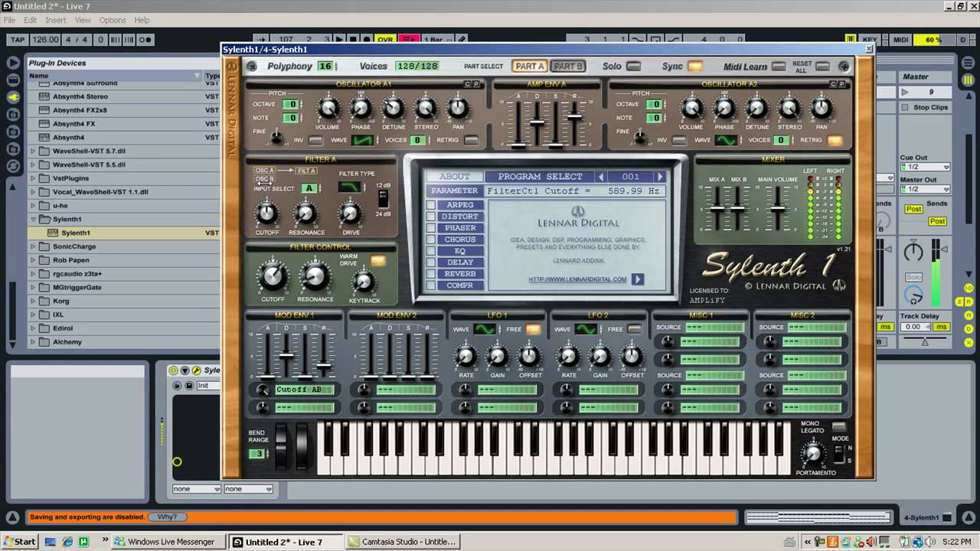Image resolution: width=980 pixels, height=551 pixels.
Task: Click the TAP tempo button
Action: 17,39
